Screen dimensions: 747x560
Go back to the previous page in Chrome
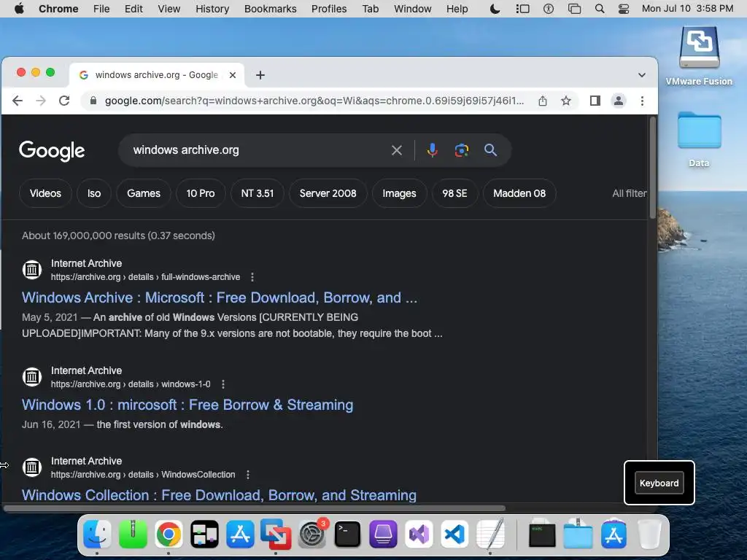[x=18, y=101]
